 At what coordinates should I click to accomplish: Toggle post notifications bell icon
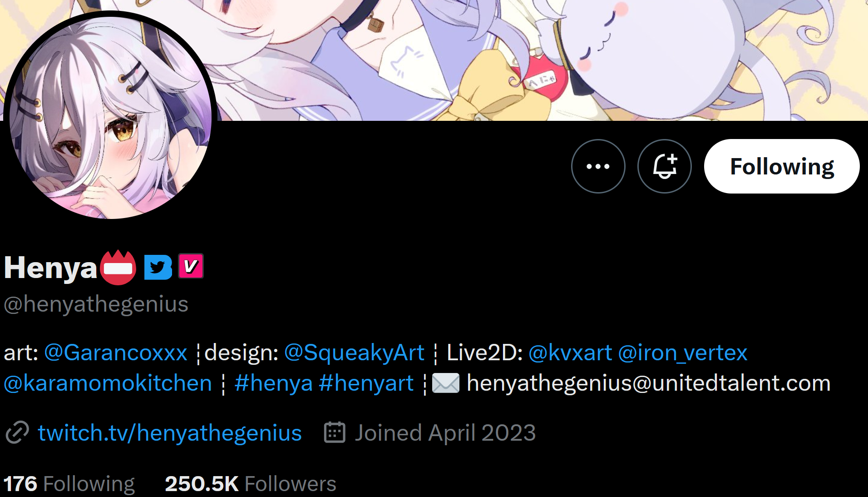664,166
